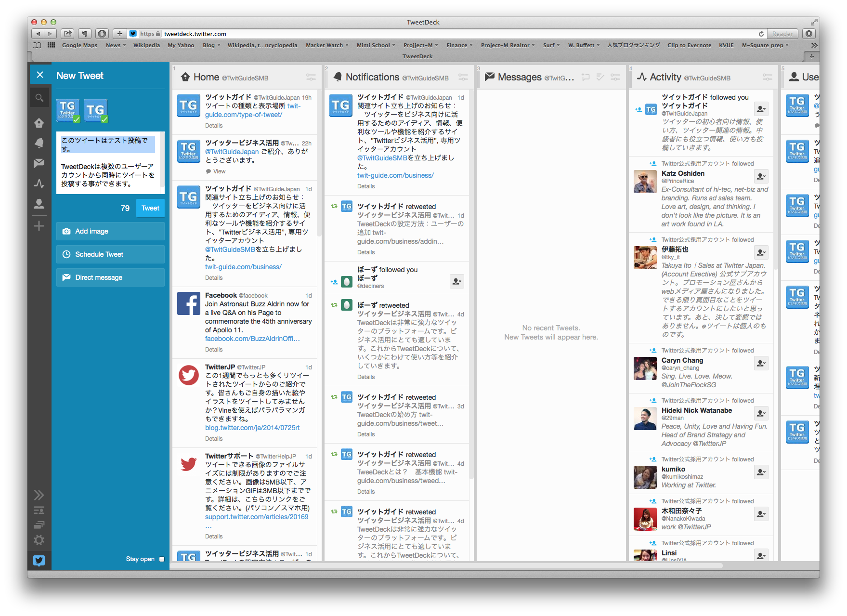
Task: Send tweet with the Tweet button
Action: point(150,208)
